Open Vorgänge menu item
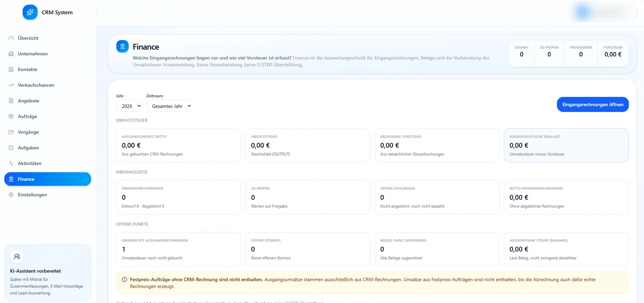 48,132
